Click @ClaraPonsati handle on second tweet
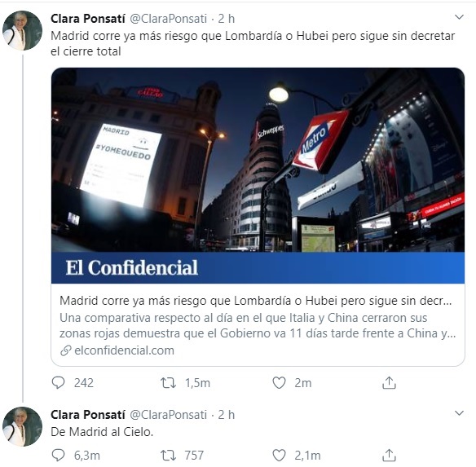476x467 pixels. coord(168,415)
